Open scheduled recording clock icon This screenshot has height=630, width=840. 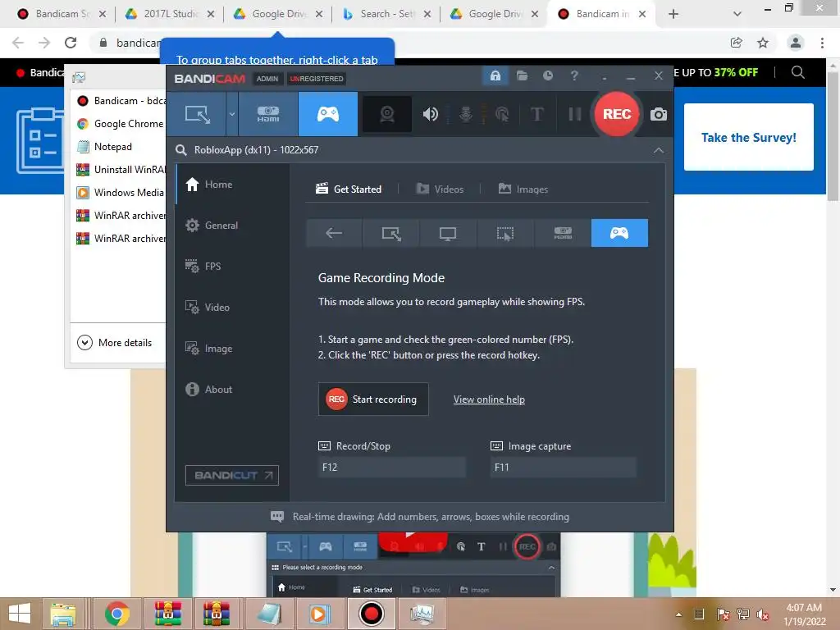(547, 75)
